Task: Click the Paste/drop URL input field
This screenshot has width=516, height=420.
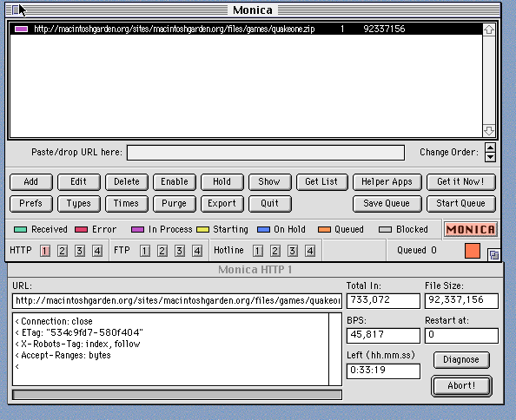Action: pyautogui.click(x=266, y=153)
